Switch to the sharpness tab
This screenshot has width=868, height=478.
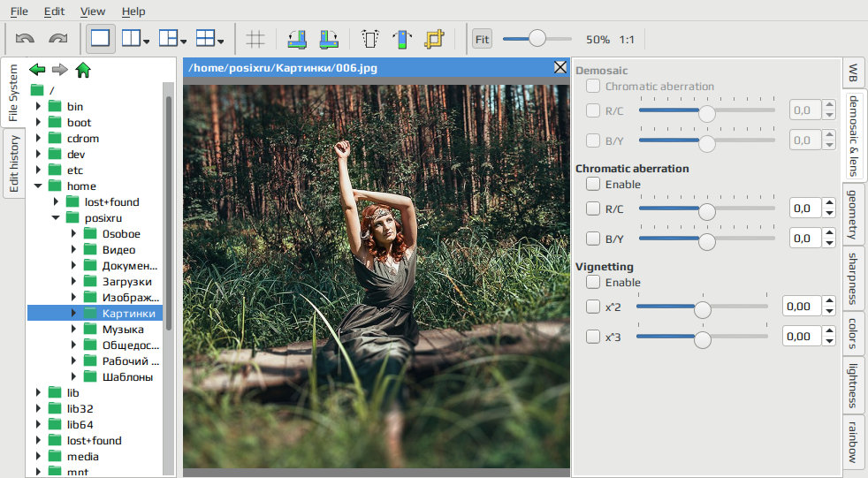[853, 279]
